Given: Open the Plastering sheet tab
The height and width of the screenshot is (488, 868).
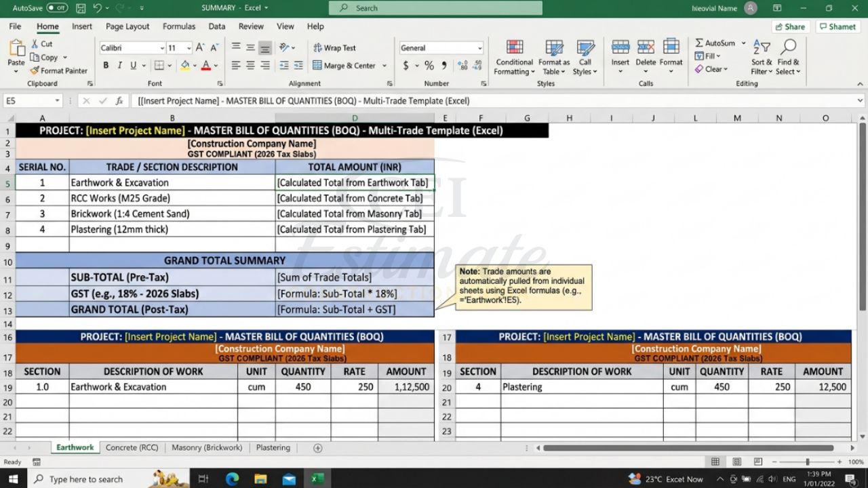Looking at the screenshot, I should [x=274, y=447].
